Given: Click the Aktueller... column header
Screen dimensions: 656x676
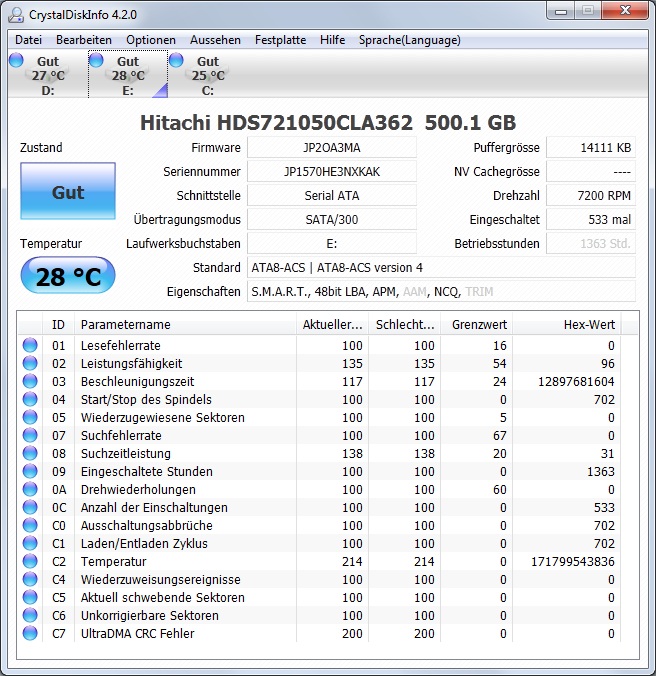Looking at the screenshot, I should coord(332,325).
